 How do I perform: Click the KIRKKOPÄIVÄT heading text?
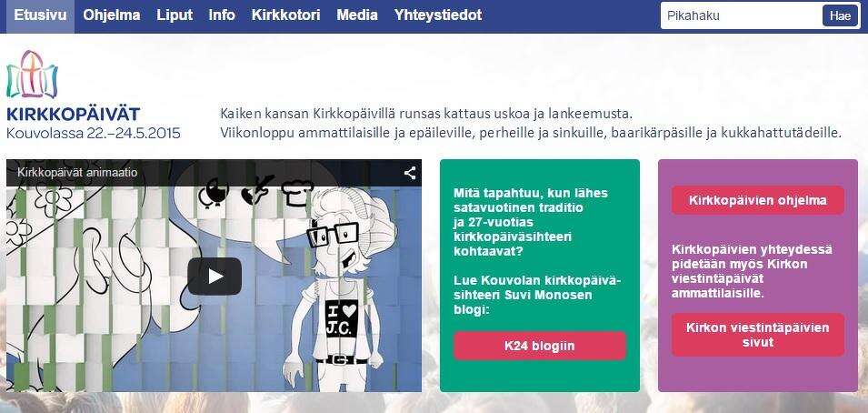click(73, 115)
